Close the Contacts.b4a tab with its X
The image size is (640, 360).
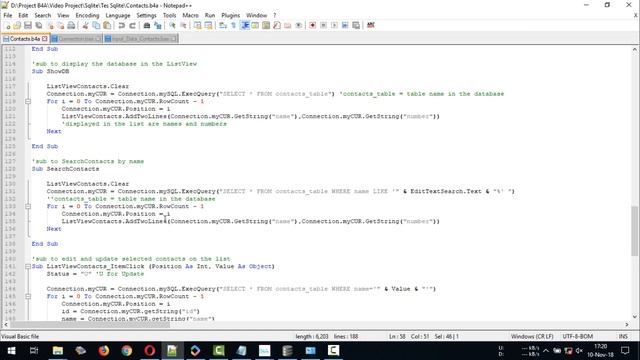(x=44, y=39)
